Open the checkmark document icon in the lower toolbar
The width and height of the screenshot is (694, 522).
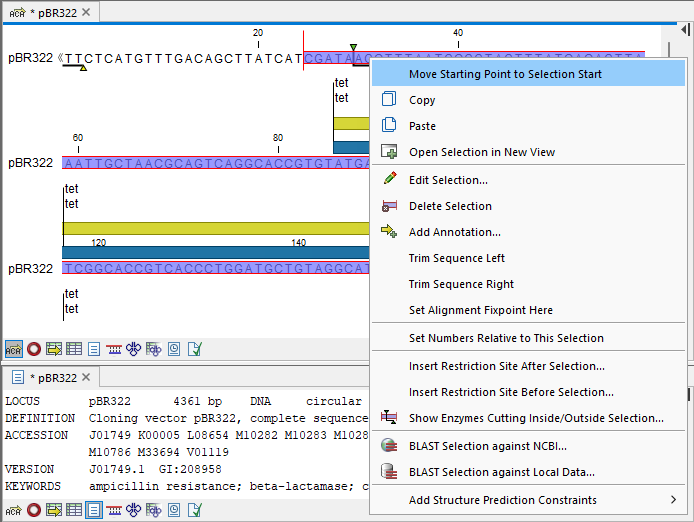(x=194, y=511)
